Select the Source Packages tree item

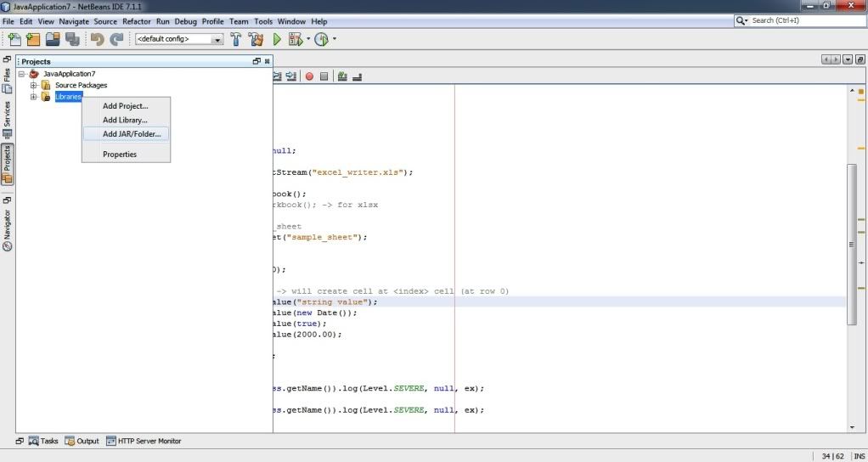[x=81, y=85]
